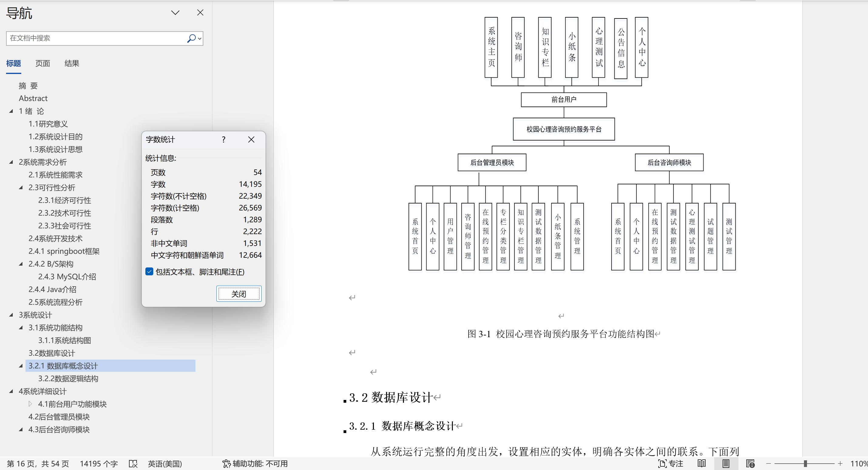This screenshot has width=868, height=470.
Task: Collapse the 2系统需求分析 heading
Action: [x=11, y=162]
